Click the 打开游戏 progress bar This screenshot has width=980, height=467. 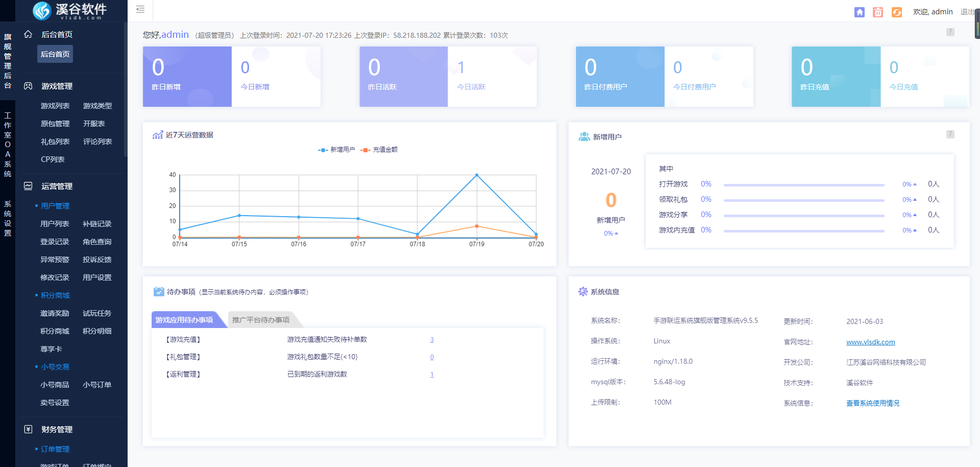click(x=803, y=185)
